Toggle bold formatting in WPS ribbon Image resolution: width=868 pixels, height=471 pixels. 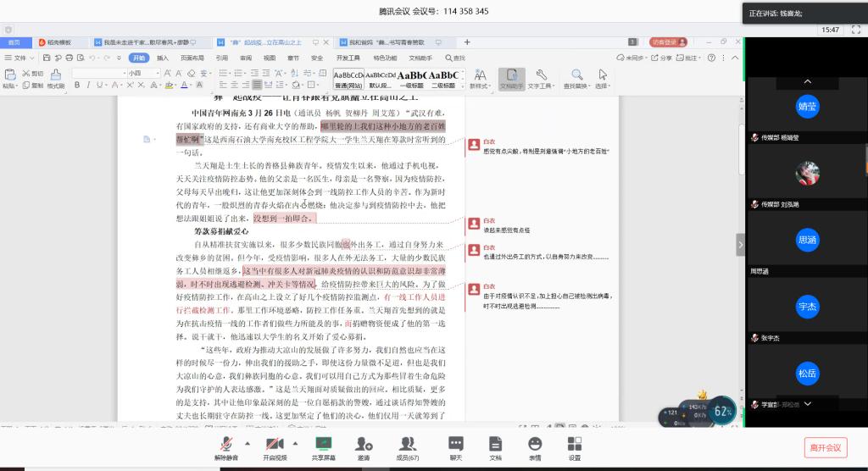(x=76, y=86)
